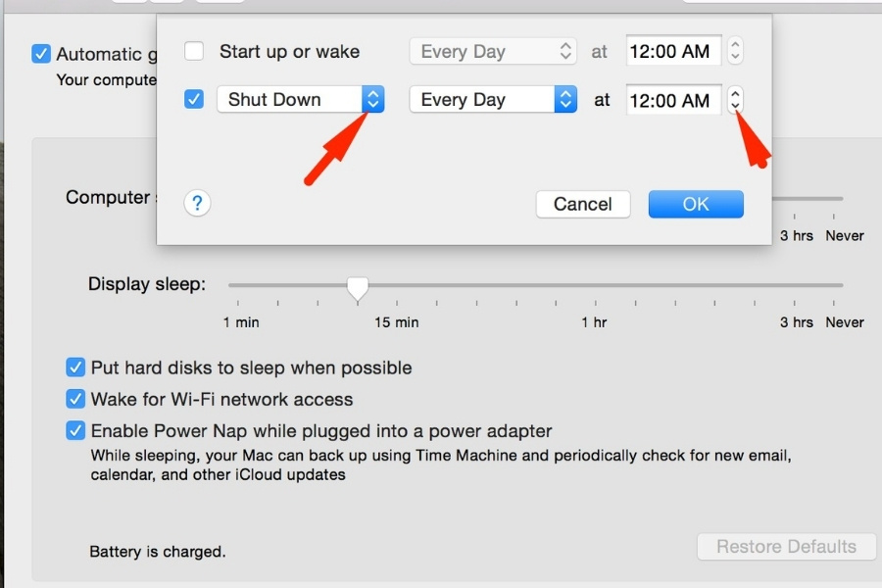Image resolution: width=882 pixels, height=588 pixels.
Task: Open the Shut Down action dropdown
Action: point(300,99)
